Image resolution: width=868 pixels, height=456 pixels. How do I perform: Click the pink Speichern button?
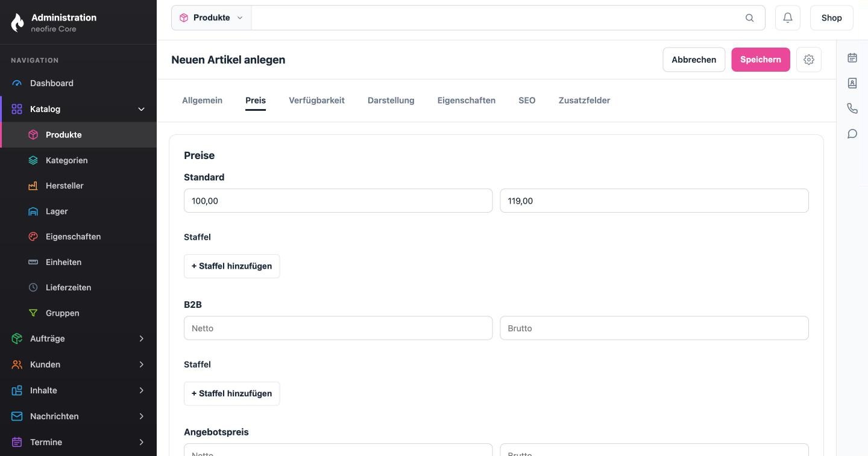click(761, 60)
